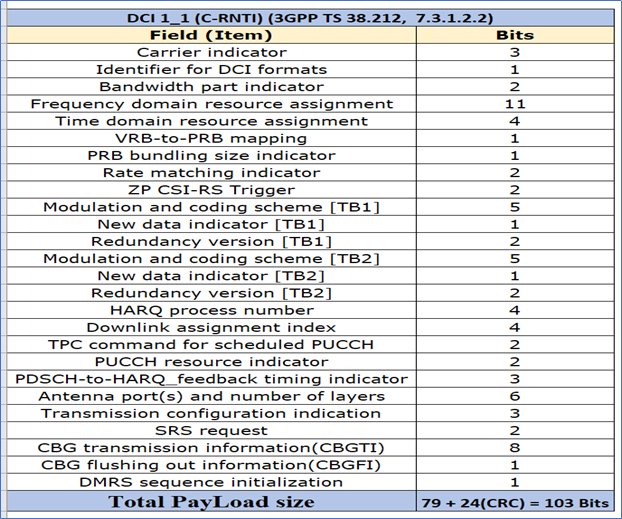Click 'Time domain resource assignment' cell
This screenshot has width=622, height=519.
pos(211,121)
